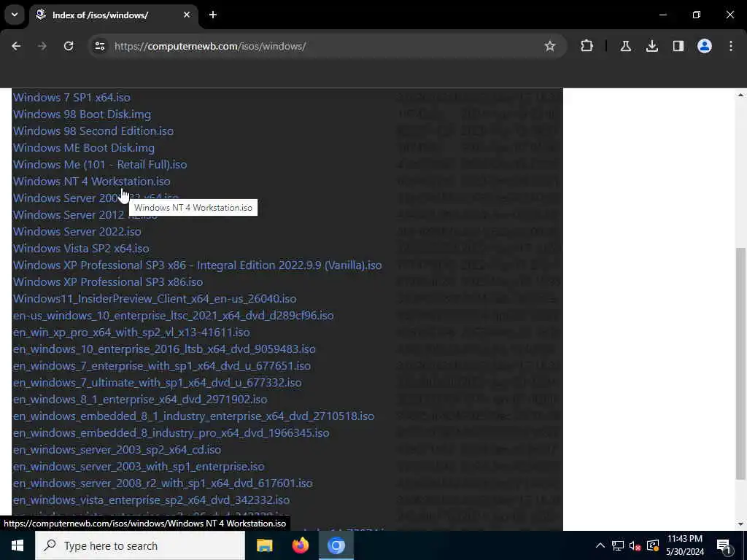
Task: Close the Index of /isos/windows/ tab
Action: [187, 15]
